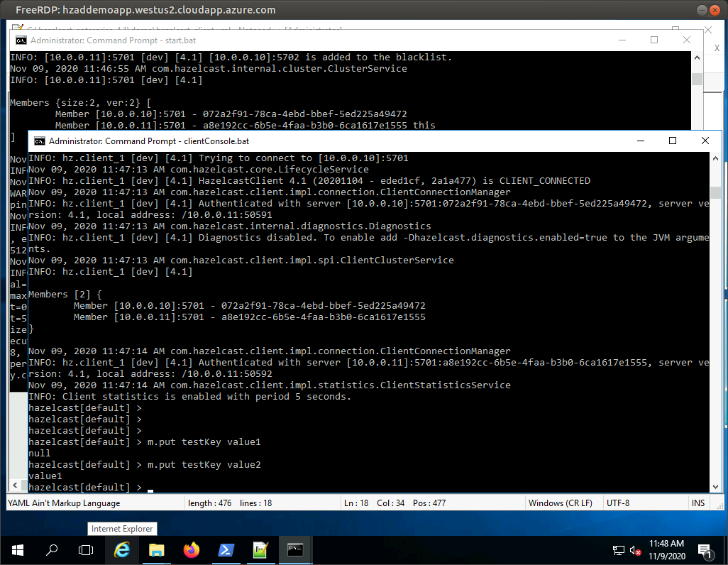Open Internet Explorer from the taskbar
Viewport: 728px width, 565px height.
[x=122, y=550]
